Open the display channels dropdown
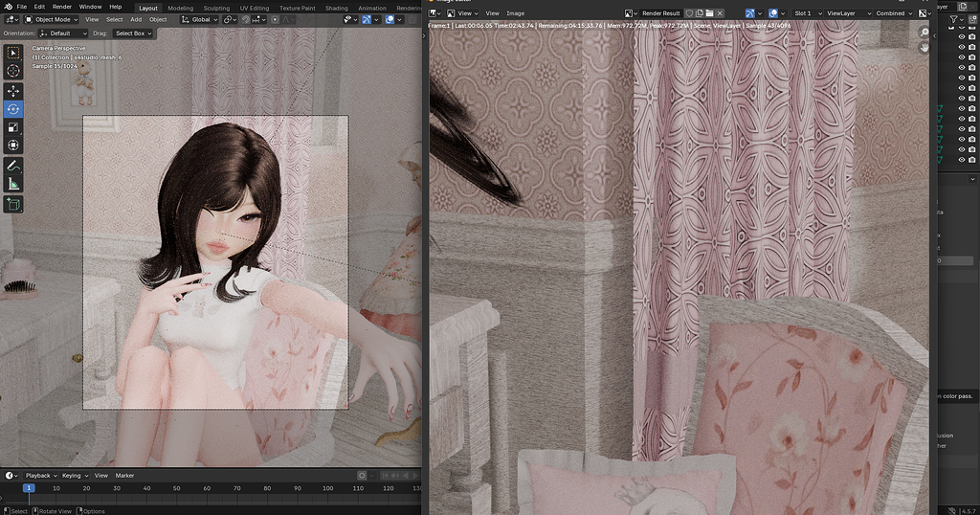 [x=925, y=13]
